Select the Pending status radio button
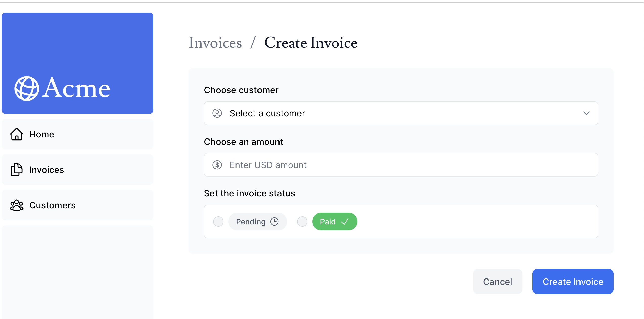 218,222
